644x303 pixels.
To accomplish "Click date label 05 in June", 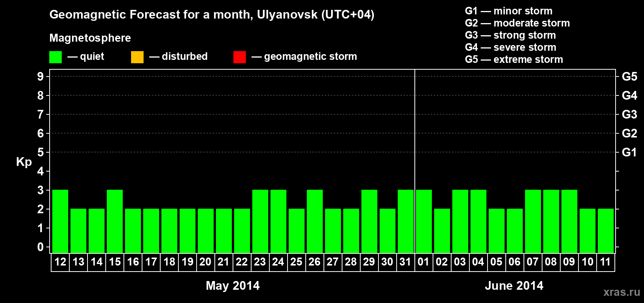I will (x=497, y=262).
